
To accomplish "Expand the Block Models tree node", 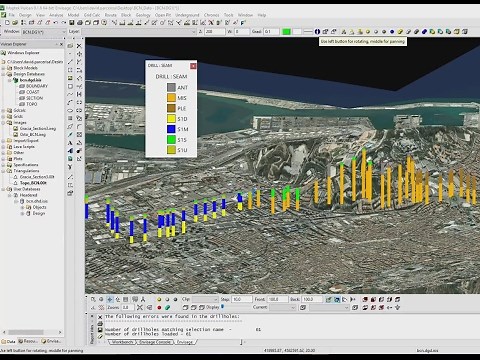I will (x=3, y=68).
